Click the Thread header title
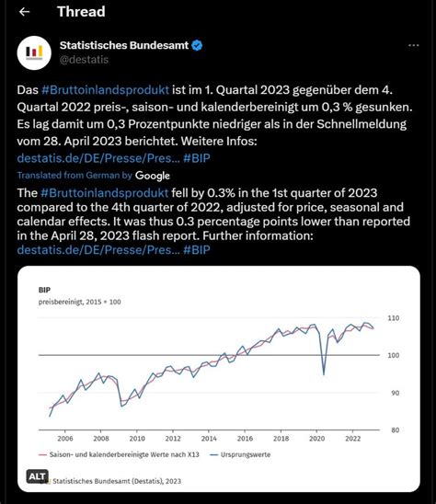 (81, 12)
